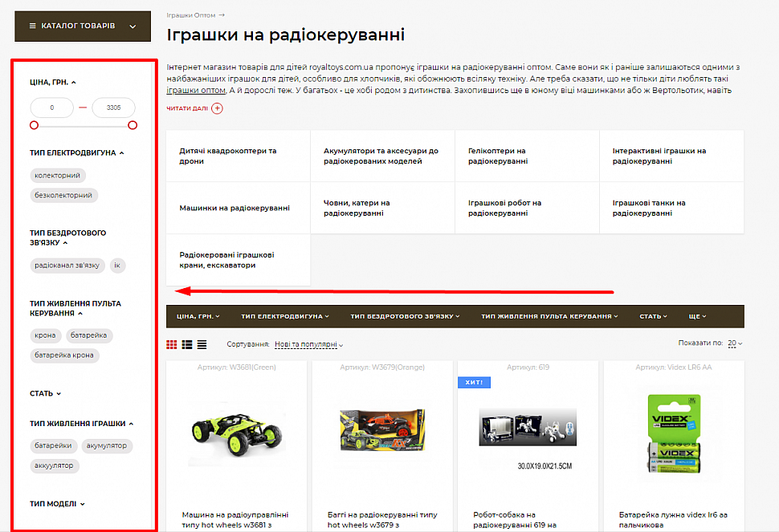779x532 pixels.
Task: Click Читати далі link
Action: click(187, 108)
